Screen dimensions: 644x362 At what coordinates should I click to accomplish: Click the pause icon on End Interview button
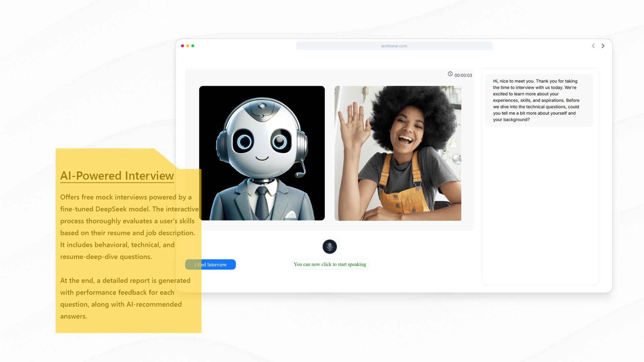coord(195,264)
